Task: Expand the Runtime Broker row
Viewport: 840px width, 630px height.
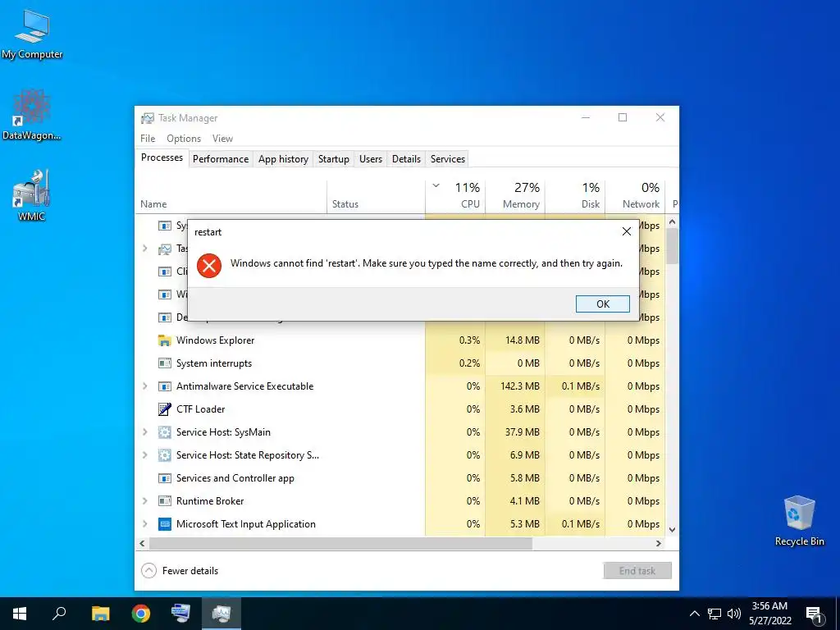Action: pos(144,501)
